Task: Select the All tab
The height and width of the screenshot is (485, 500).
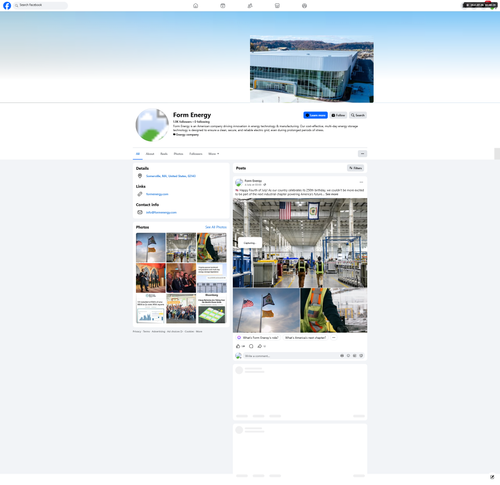Action: point(138,154)
